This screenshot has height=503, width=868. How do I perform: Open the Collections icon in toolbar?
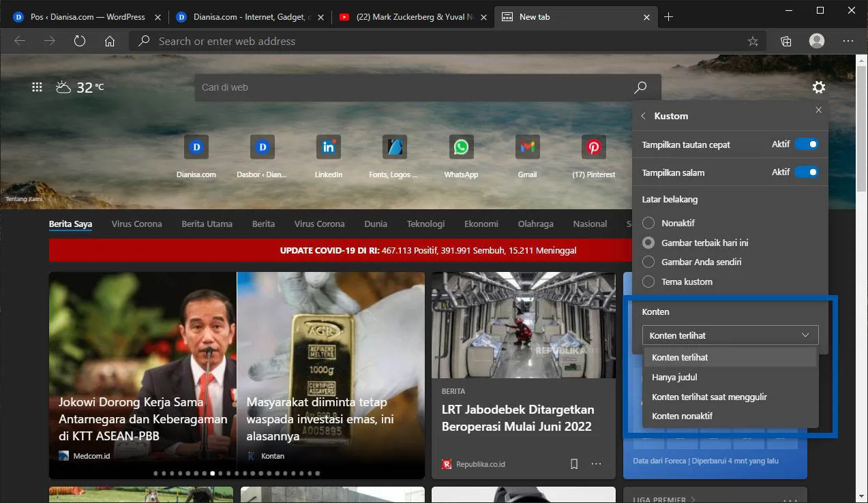tap(785, 41)
